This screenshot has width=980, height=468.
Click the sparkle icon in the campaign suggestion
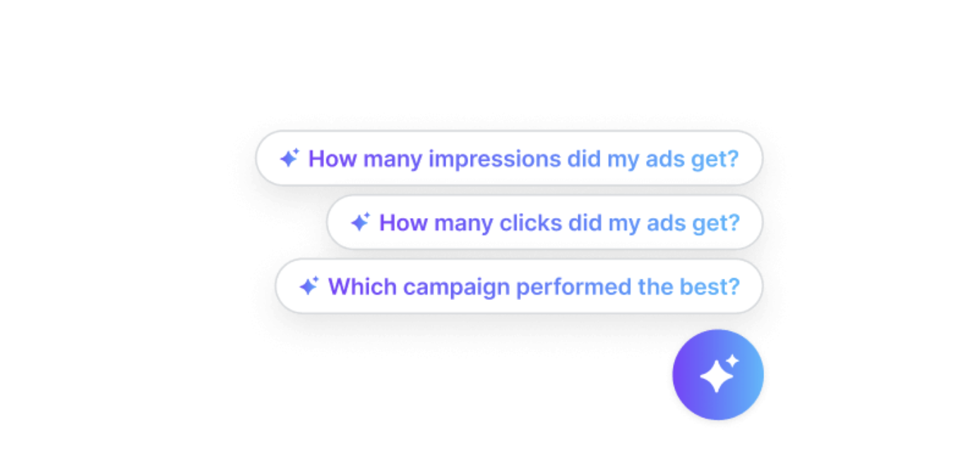[x=309, y=286]
